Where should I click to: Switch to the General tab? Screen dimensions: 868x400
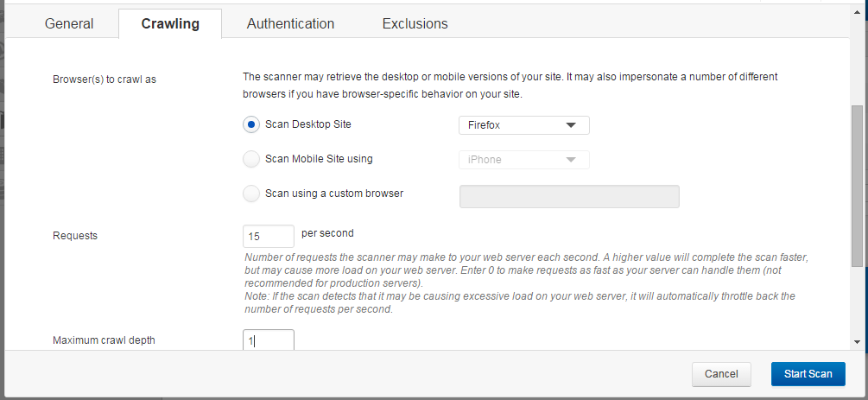tap(69, 24)
